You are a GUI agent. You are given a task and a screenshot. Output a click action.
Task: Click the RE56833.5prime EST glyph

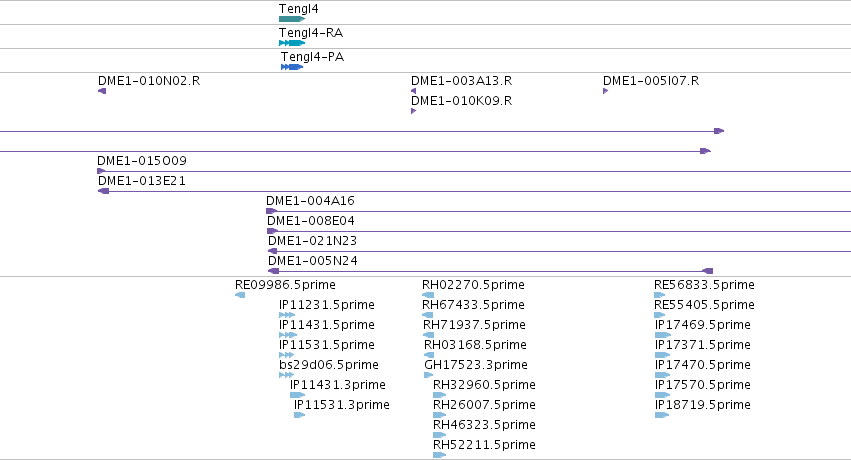(x=659, y=295)
